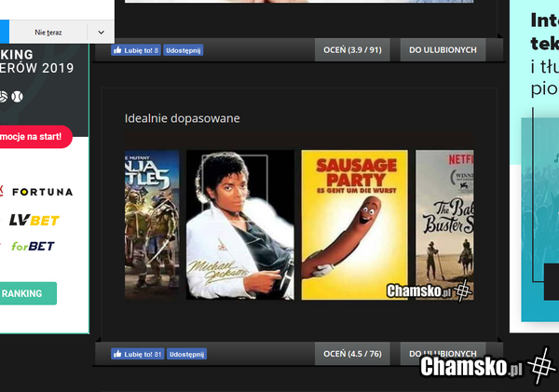Open the Sausage Party poster
The width and height of the screenshot is (559, 392).
[354, 223]
